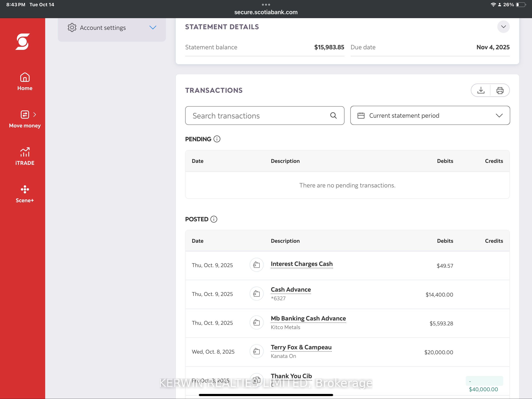This screenshot has width=532, height=399.
Task: Download transactions using the download icon
Action: pyautogui.click(x=481, y=90)
